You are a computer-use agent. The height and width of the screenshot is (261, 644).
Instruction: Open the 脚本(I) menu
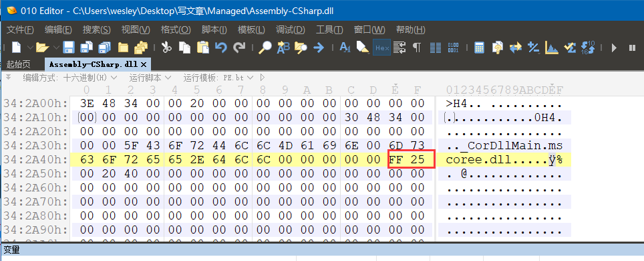[214, 29]
